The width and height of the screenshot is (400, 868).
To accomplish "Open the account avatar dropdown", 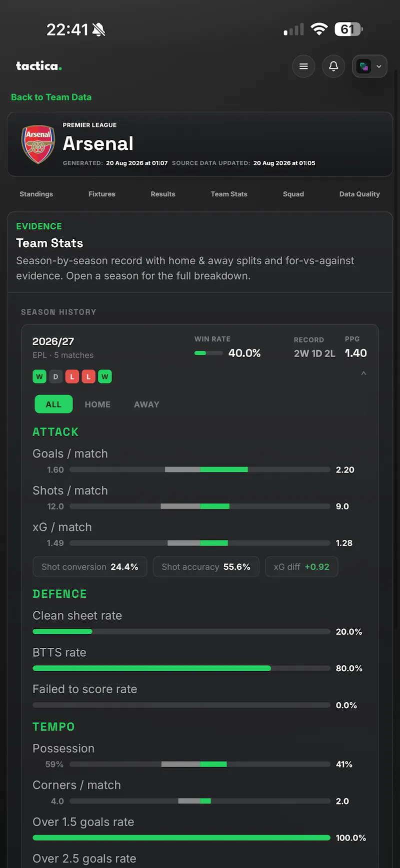I will 370,66.
